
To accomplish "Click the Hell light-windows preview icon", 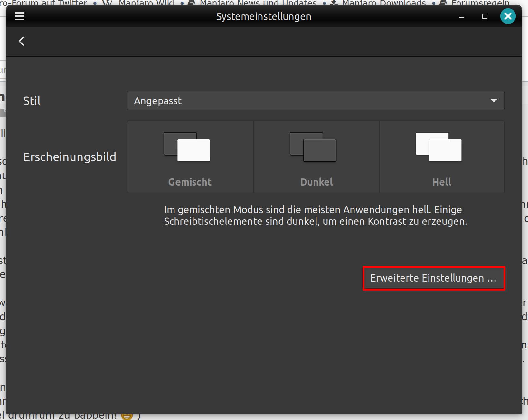I will (x=438, y=147).
